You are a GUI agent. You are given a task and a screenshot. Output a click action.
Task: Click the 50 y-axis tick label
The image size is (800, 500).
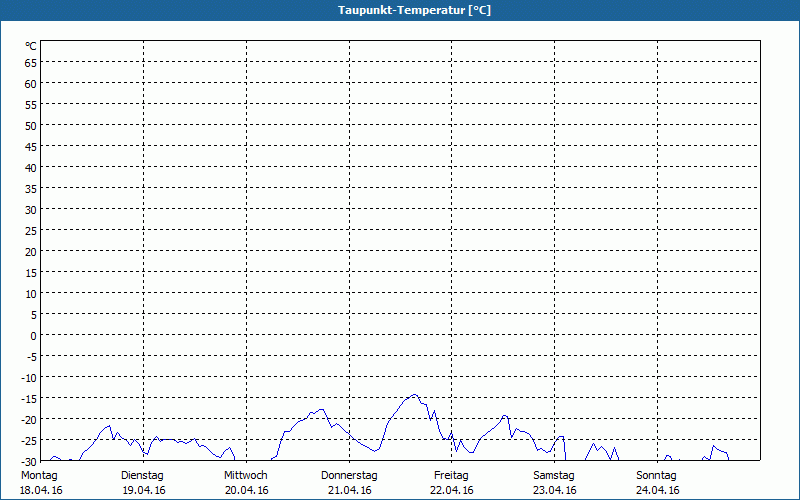coord(31,125)
